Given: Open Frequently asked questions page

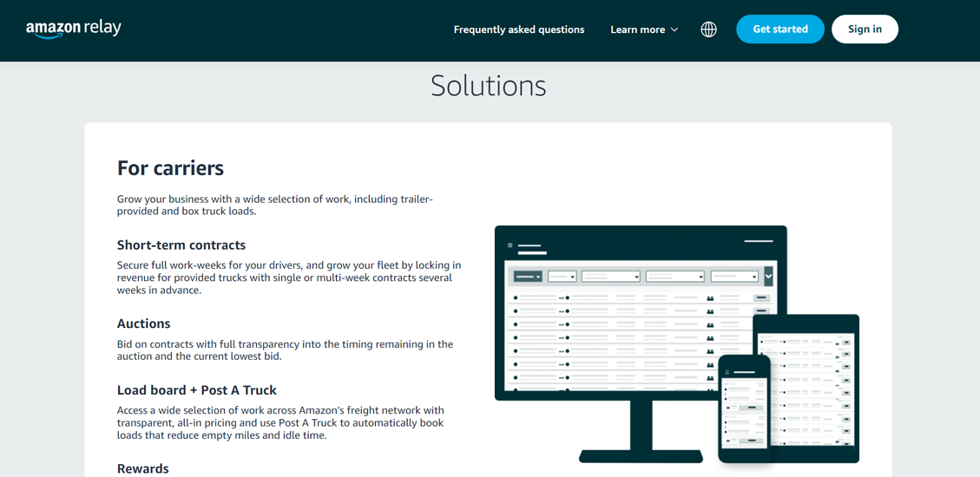Looking at the screenshot, I should [518, 29].
